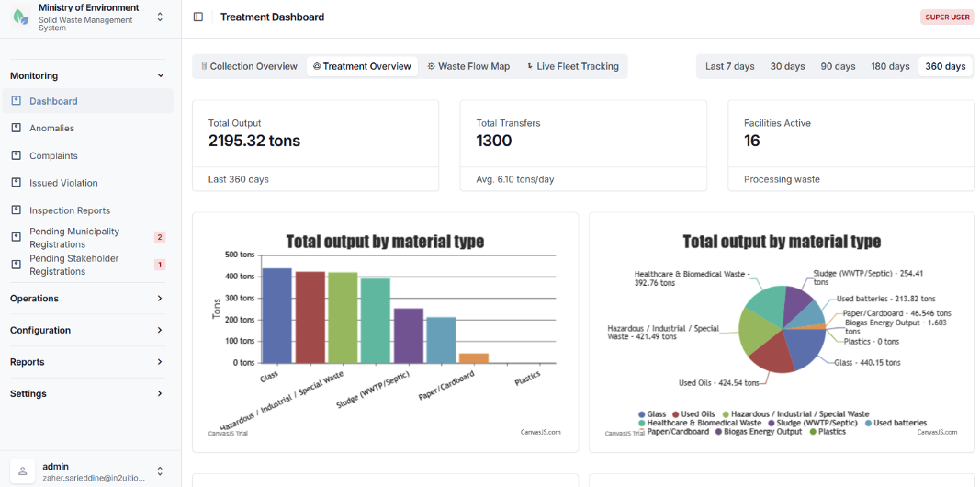Select the 360 days range option
Screen dimensions: 980x487
[945, 66]
